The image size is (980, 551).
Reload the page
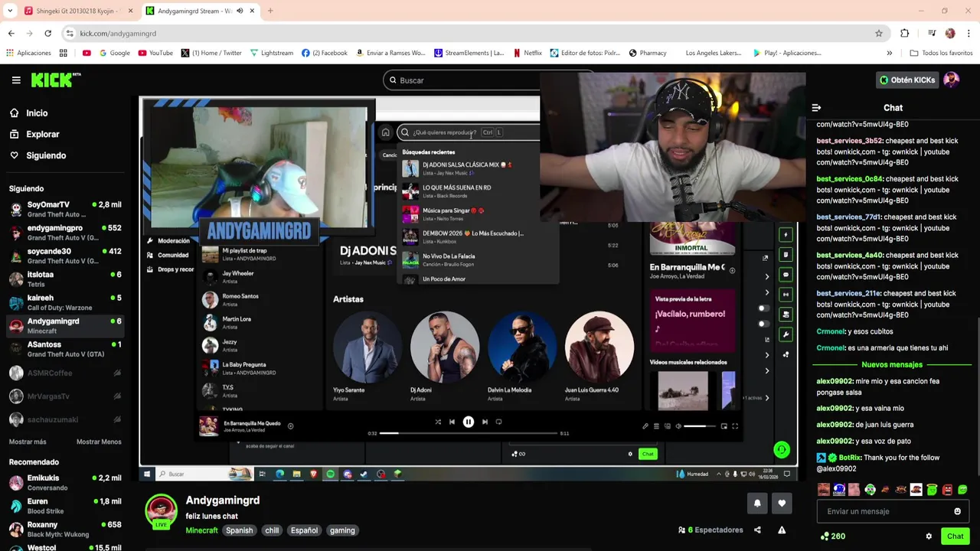(x=47, y=34)
